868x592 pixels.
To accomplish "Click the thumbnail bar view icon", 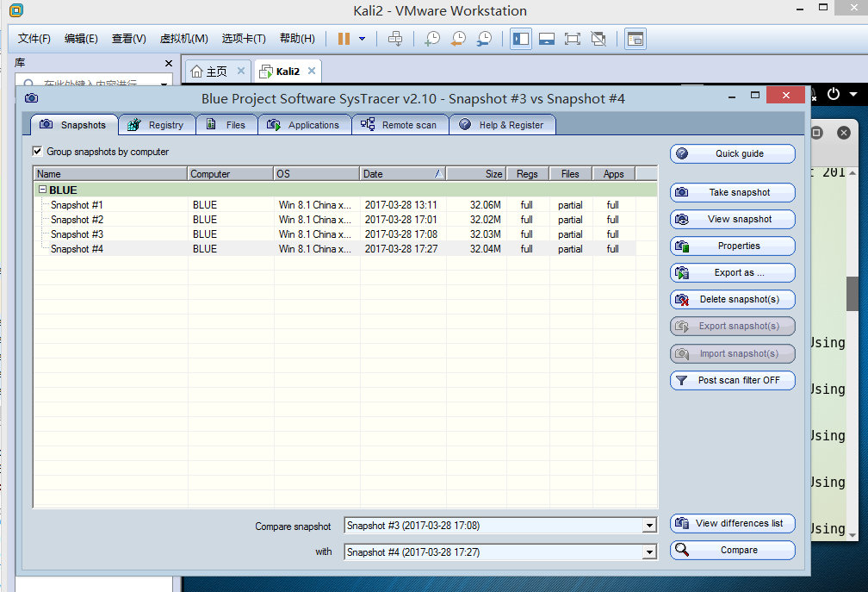I will (x=547, y=39).
